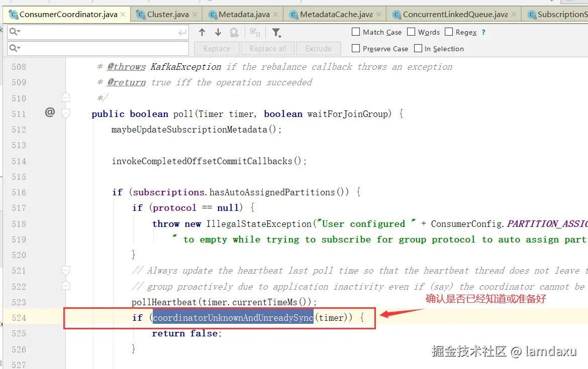Click class icon on Metadata.java tab
This screenshot has height=369, width=588.
pyautogui.click(x=213, y=15)
